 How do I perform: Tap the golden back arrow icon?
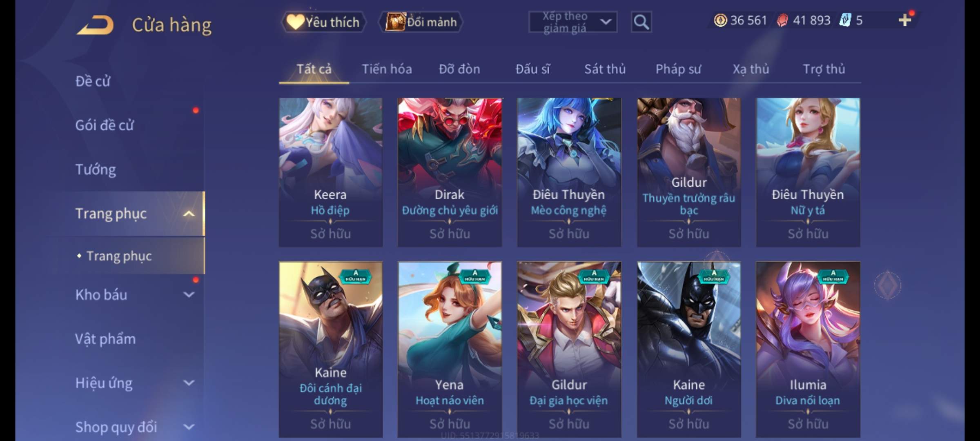point(96,25)
